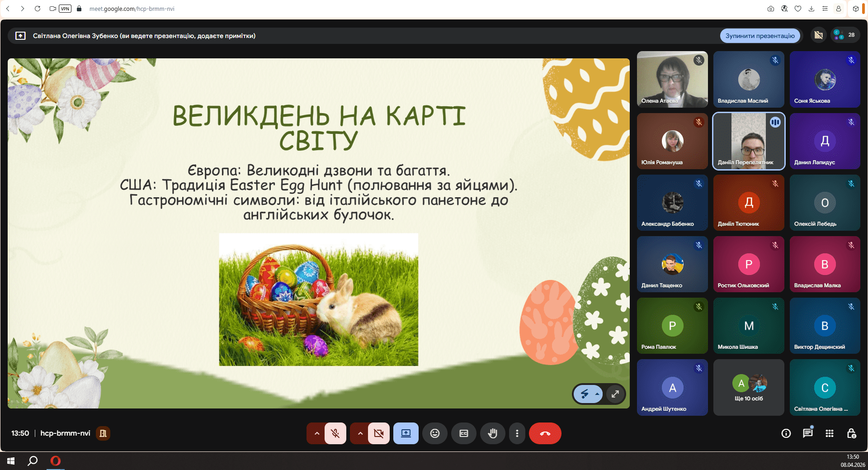
Task: Turn on closed captions
Action: (463, 433)
